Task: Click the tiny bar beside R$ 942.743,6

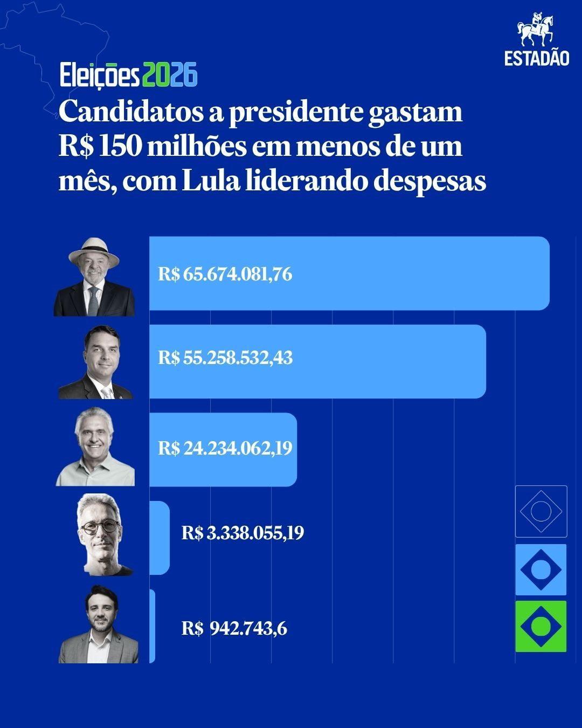Action: 152,626
